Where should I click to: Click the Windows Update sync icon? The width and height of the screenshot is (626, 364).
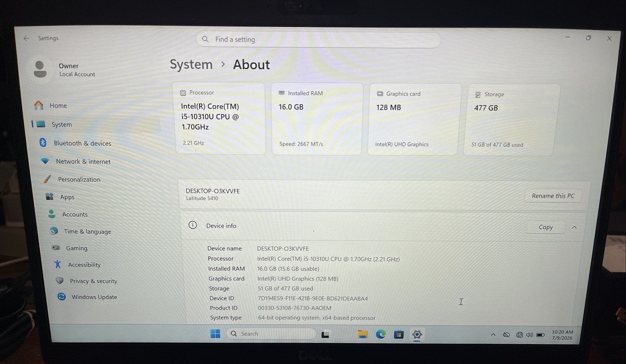pos(61,297)
